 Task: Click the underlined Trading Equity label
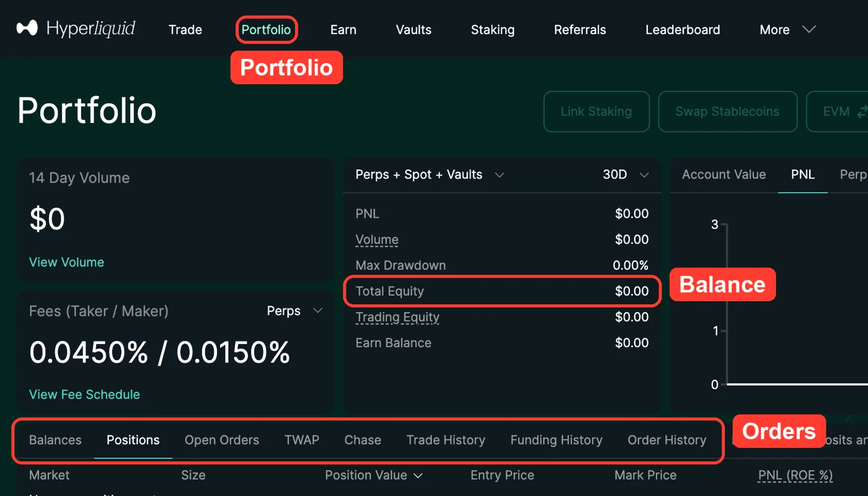(x=397, y=317)
